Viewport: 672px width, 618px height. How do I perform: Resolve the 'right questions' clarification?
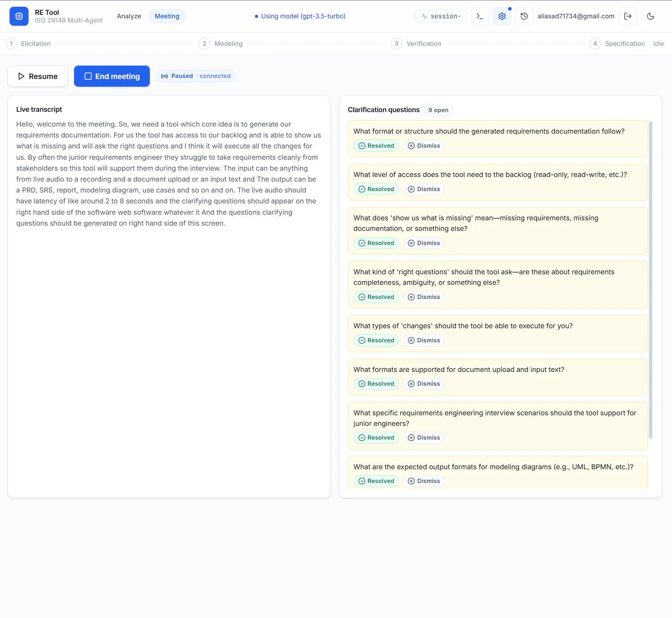[x=376, y=297]
